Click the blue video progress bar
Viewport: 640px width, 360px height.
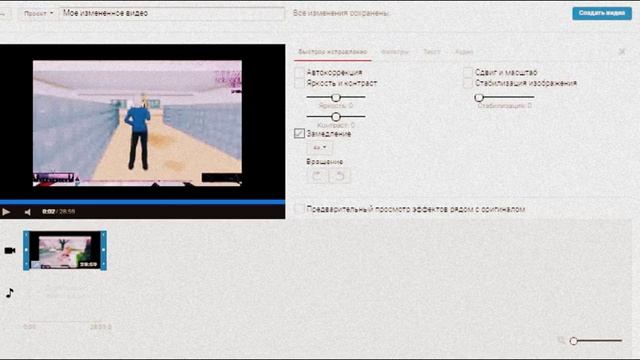click(142, 202)
